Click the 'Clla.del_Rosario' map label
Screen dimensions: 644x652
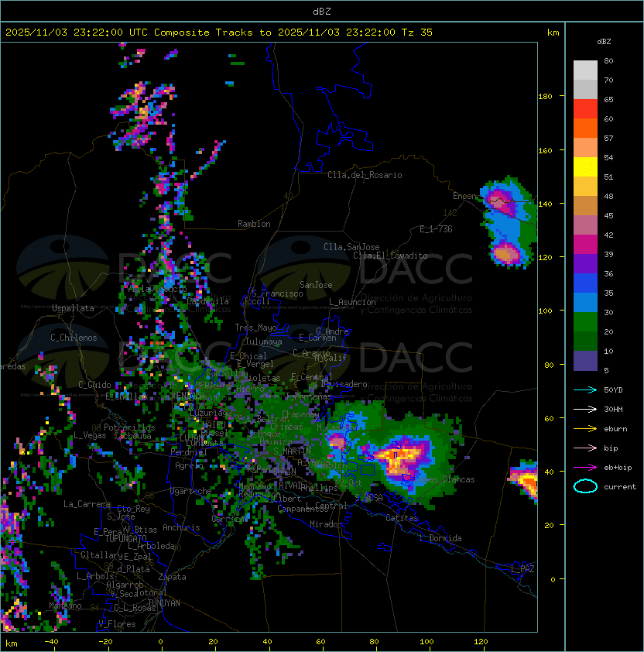tap(365, 175)
